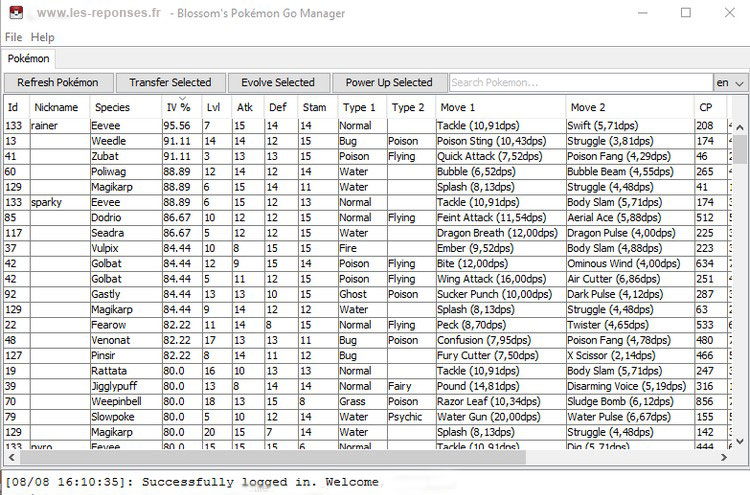Click Power Up Selected button

pyautogui.click(x=389, y=83)
